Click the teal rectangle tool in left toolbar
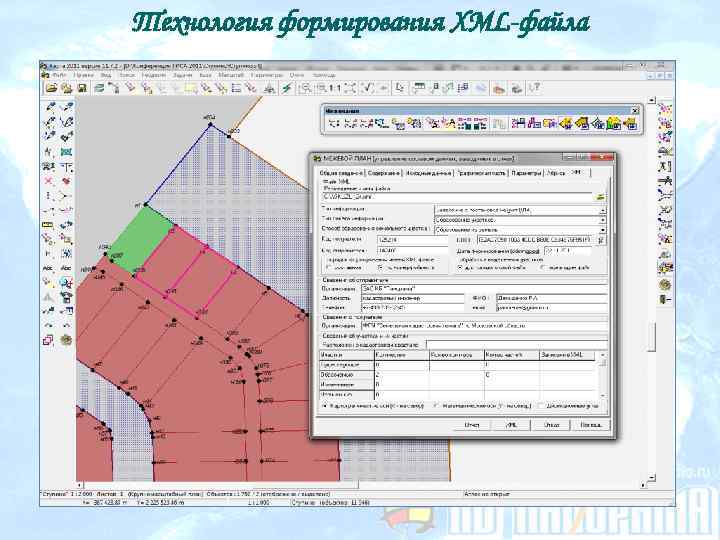 [x=67, y=152]
